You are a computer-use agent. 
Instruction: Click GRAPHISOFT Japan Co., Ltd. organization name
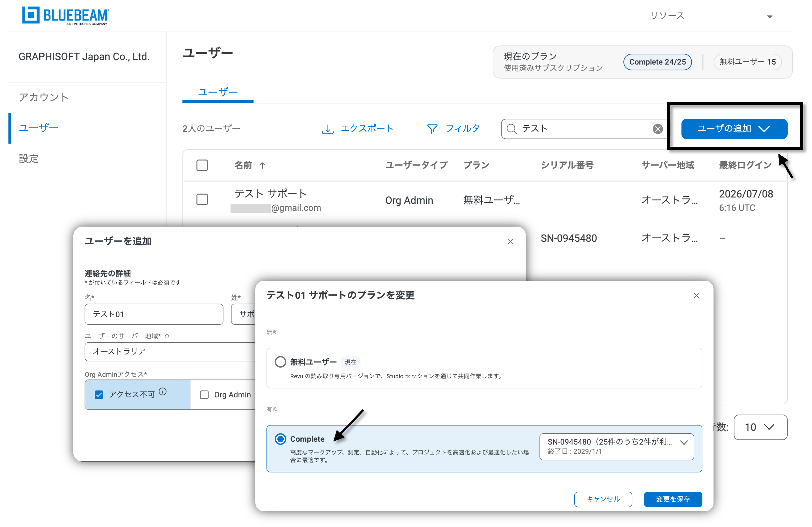coord(84,57)
